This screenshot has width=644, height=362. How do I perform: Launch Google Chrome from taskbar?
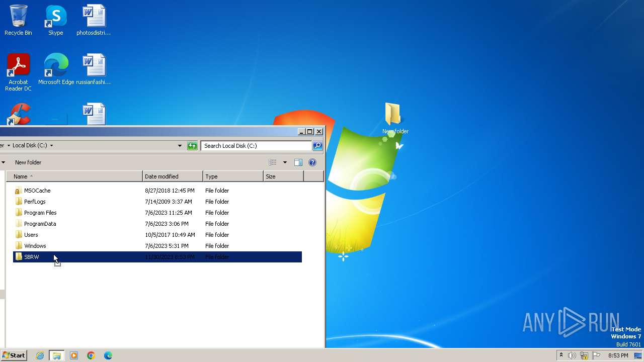tap(91, 355)
